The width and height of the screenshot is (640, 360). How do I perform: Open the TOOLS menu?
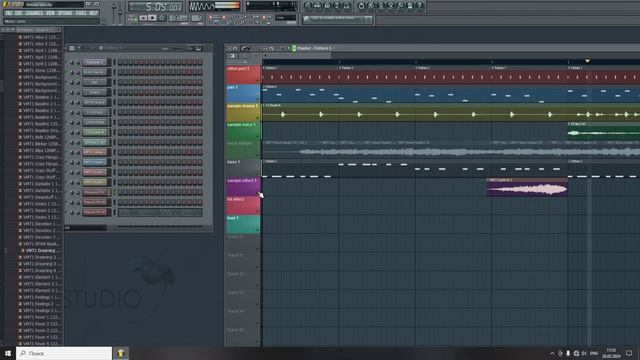(81, 13)
